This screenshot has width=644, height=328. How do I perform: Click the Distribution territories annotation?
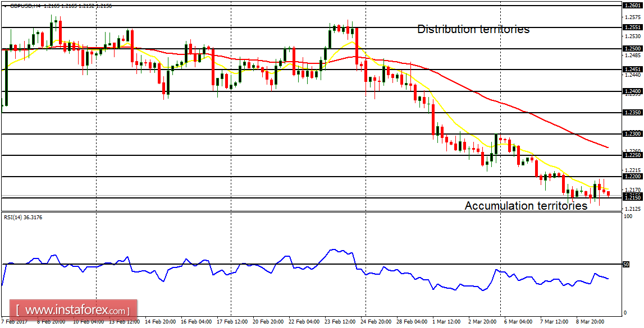click(x=472, y=29)
